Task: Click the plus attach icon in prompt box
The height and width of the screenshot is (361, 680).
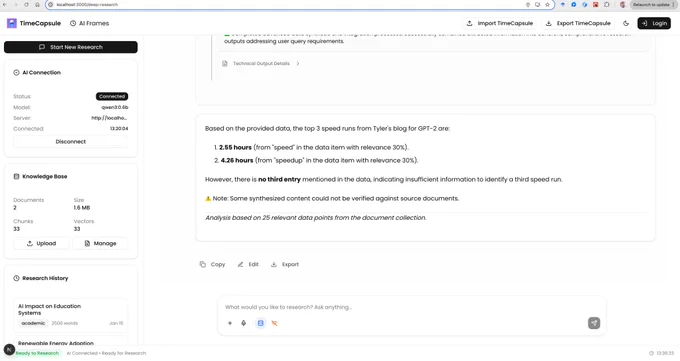Action: point(230,323)
